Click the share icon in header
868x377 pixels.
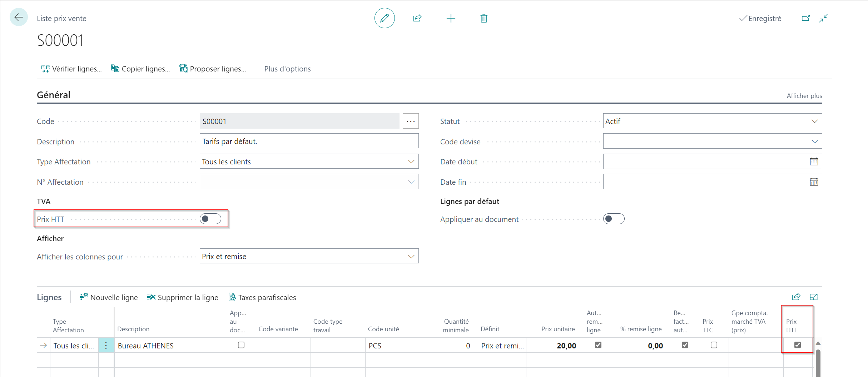(417, 18)
